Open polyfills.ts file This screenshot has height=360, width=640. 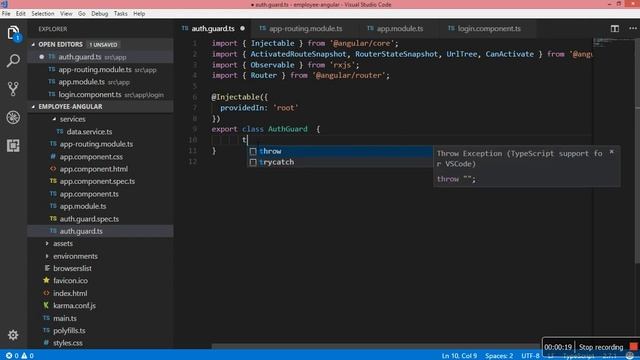100,330
